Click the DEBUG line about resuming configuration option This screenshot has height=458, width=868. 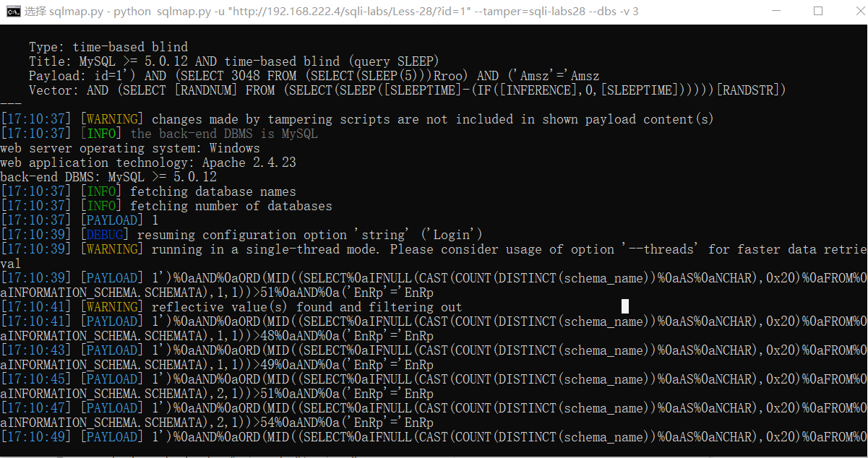pyautogui.click(x=241, y=235)
